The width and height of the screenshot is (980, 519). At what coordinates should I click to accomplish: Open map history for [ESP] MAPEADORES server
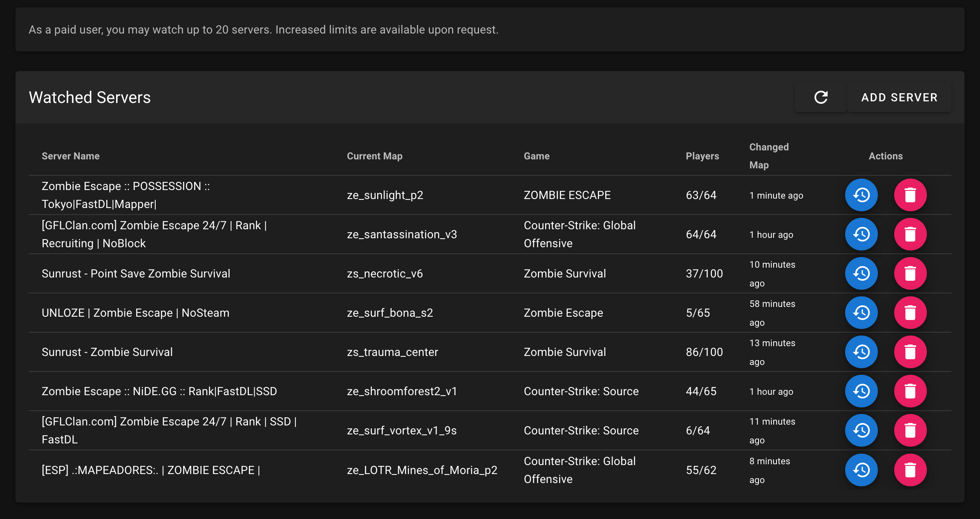click(861, 470)
